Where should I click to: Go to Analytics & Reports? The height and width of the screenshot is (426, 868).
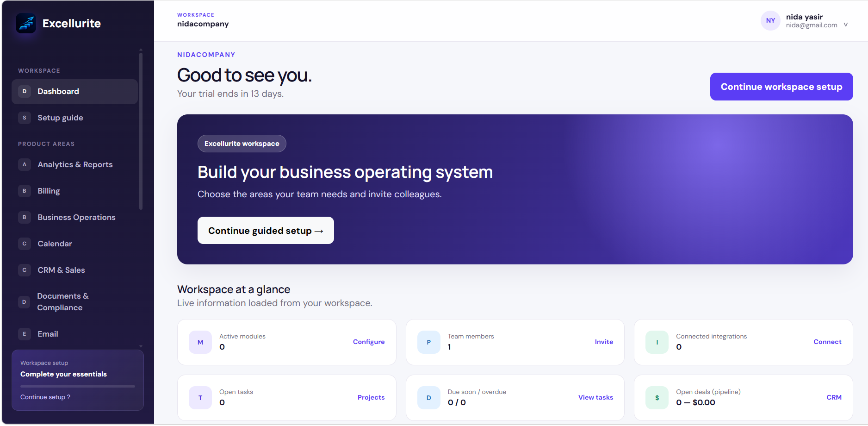74,164
